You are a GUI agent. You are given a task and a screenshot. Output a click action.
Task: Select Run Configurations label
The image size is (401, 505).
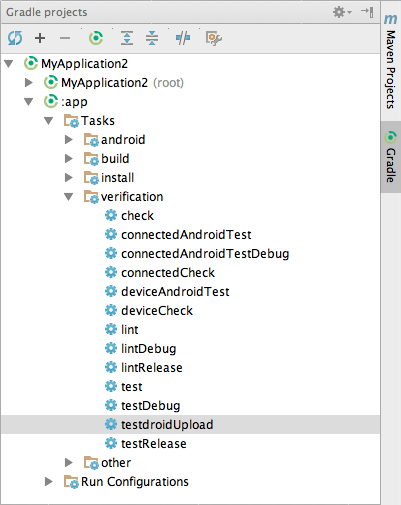[x=135, y=482]
